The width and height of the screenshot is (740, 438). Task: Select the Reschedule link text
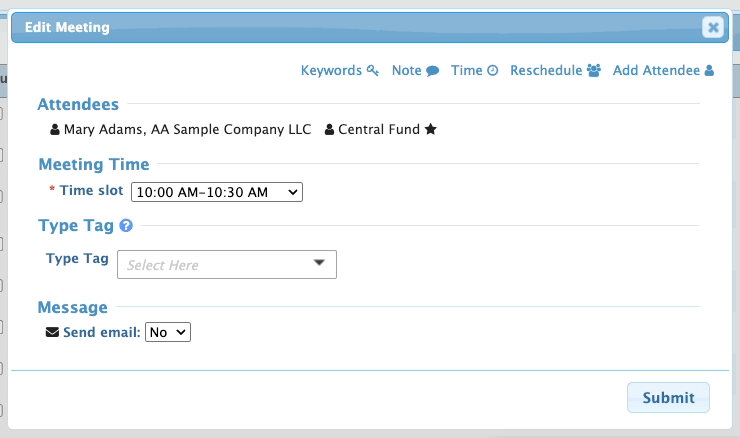546,71
